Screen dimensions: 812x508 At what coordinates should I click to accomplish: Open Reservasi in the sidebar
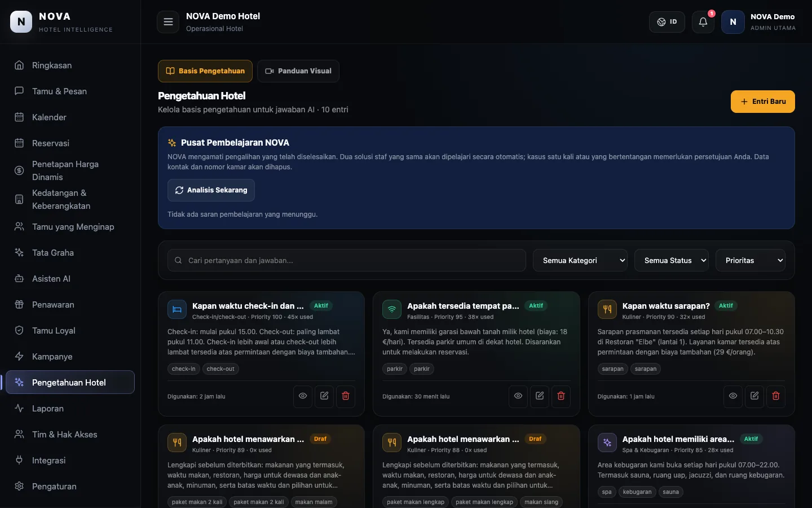coord(70,143)
